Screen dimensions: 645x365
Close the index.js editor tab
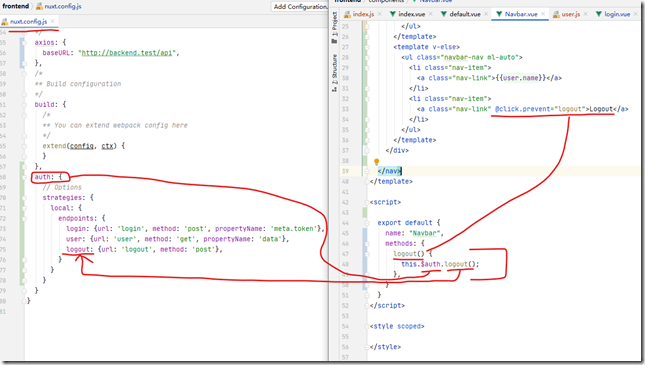coord(379,14)
